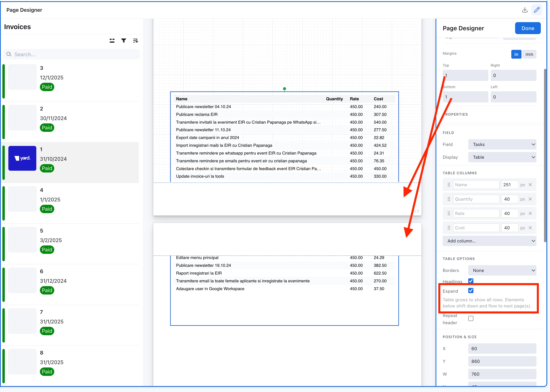Open the Field dropdown showing Tasks
The width and height of the screenshot is (550, 392).
point(502,144)
